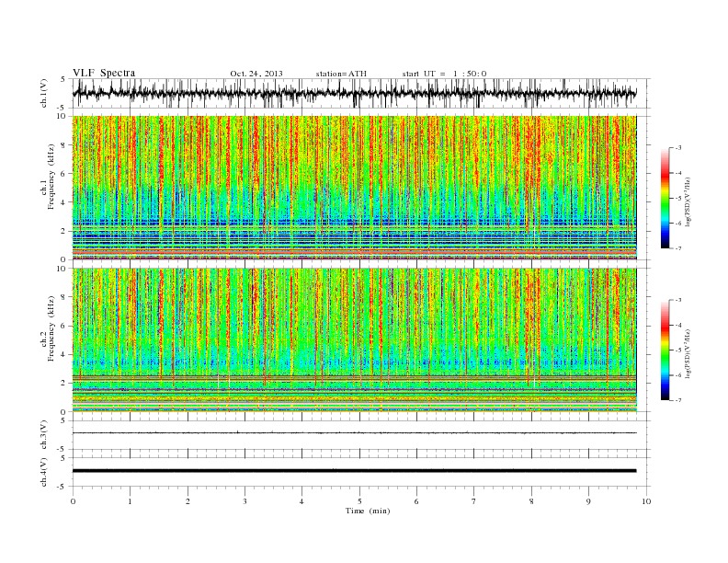Click the lower PSD color scale bar
Screen dimensions: 728x563
coord(665,350)
